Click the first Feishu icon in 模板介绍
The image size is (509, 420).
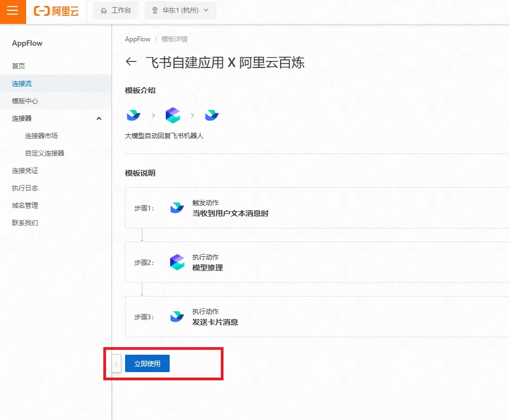(133, 115)
